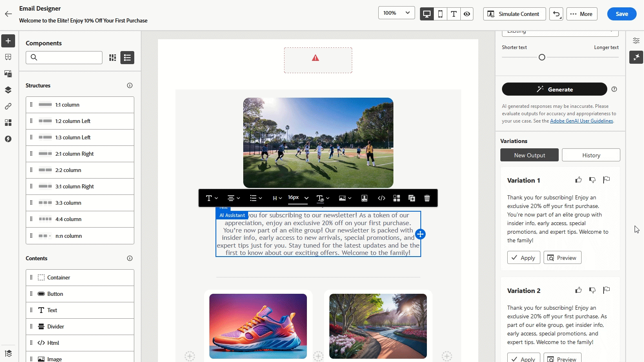Click the grid blocks icon in the text toolbar
Image resolution: width=644 pixels, height=362 pixels.
397,198
